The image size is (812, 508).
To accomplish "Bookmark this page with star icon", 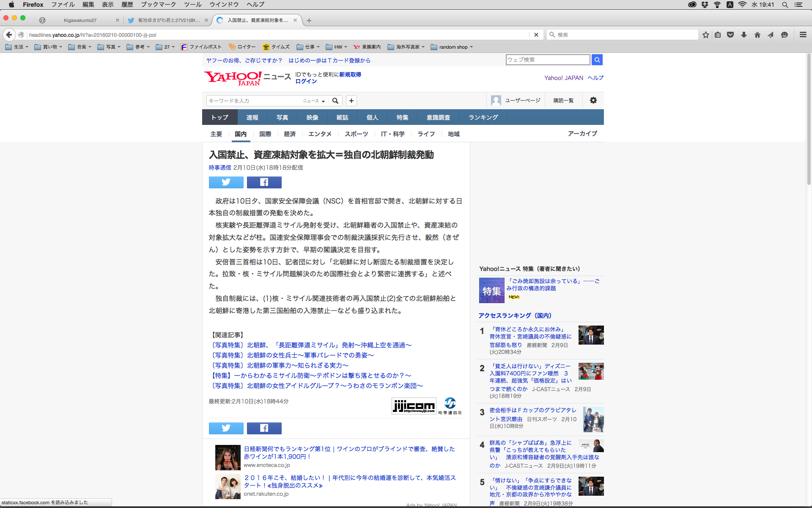I will point(705,35).
